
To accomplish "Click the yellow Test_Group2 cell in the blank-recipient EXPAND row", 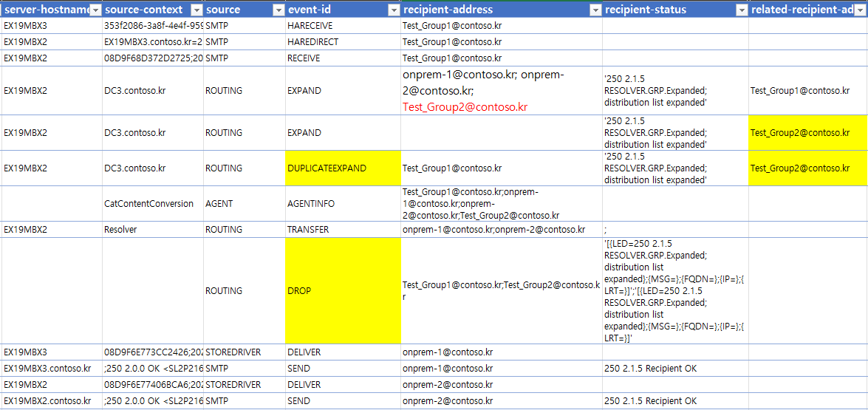I will point(809,133).
